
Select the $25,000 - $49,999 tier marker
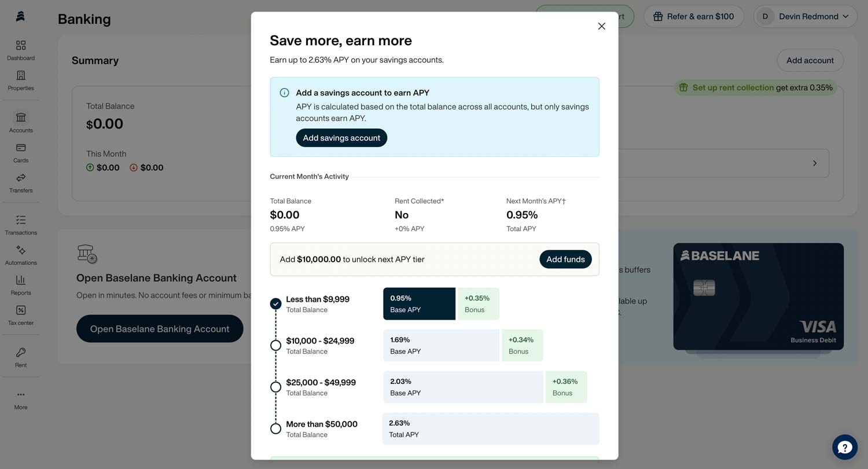pos(275,387)
